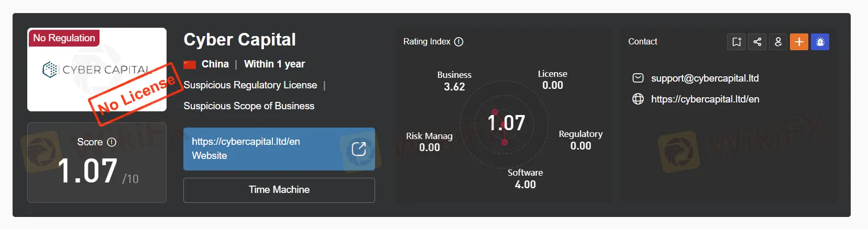Viewport: 868px width, 229px height.
Task: Click the external link icon on Website
Action: tap(359, 149)
